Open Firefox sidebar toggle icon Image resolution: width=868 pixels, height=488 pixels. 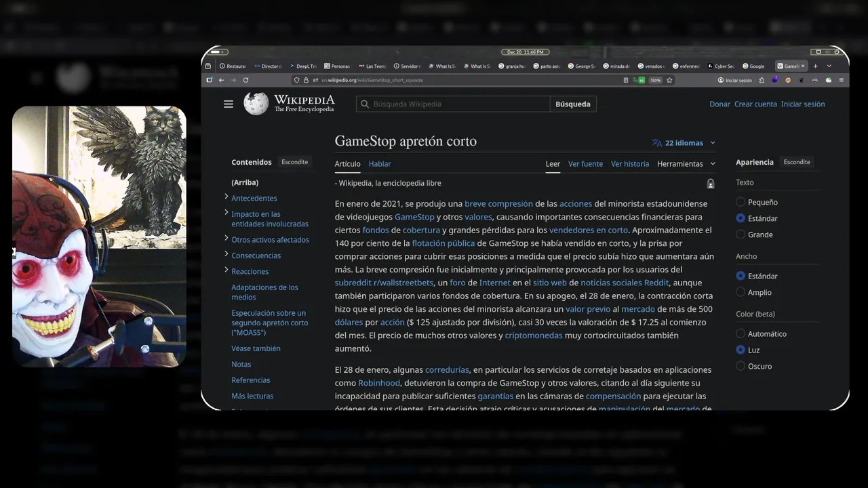(x=209, y=80)
